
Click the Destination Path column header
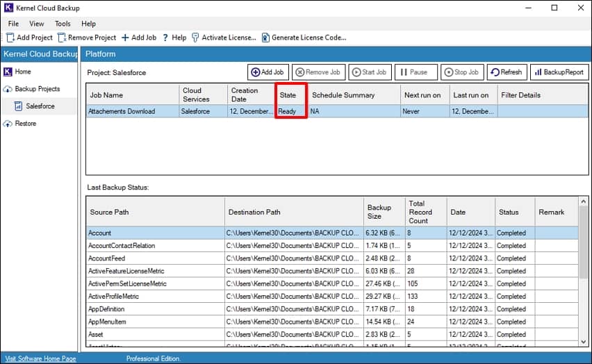point(294,212)
